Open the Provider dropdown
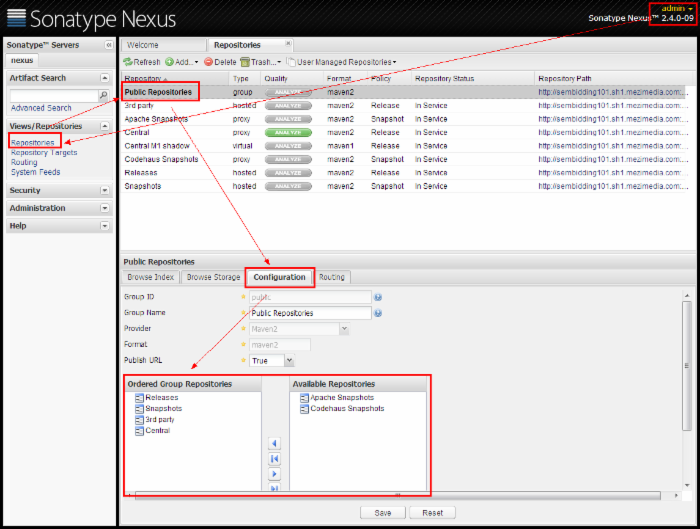 [344, 329]
